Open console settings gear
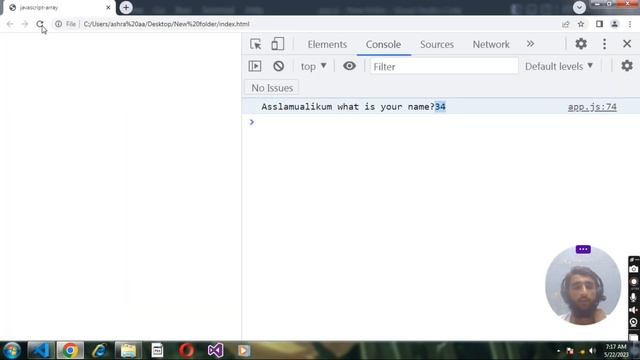 click(627, 66)
